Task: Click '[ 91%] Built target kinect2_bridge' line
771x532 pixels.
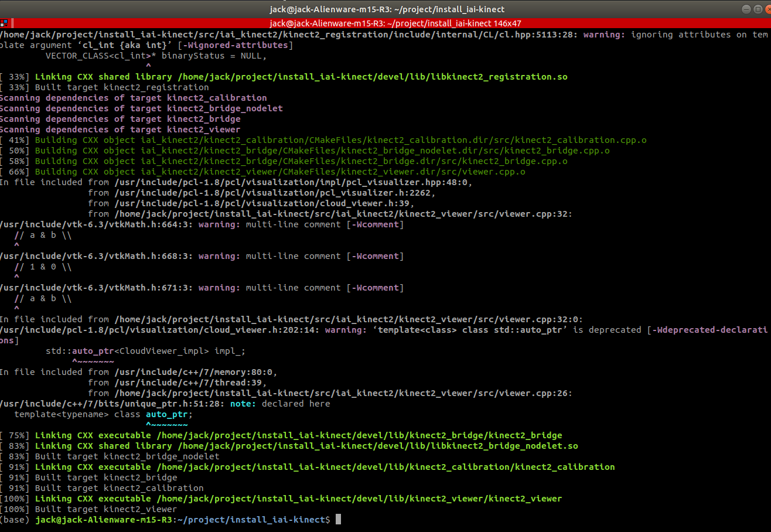Action: tap(89, 478)
